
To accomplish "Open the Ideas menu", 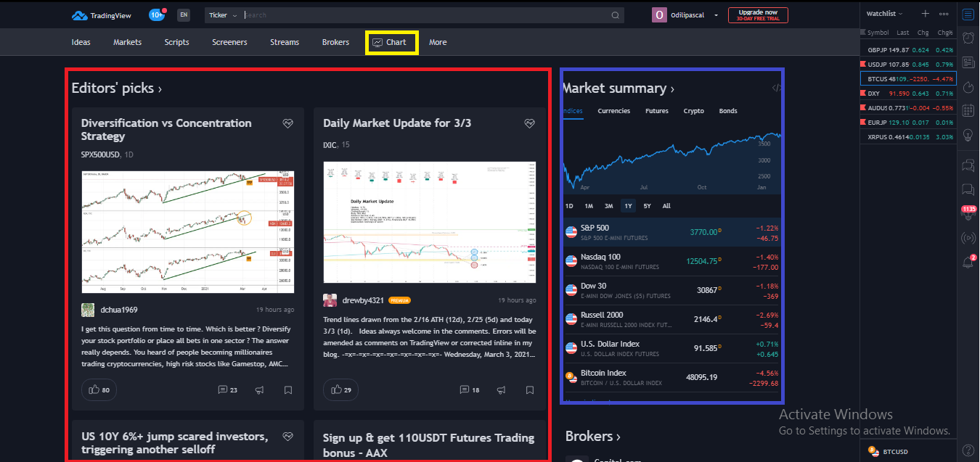I will coord(81,42).
